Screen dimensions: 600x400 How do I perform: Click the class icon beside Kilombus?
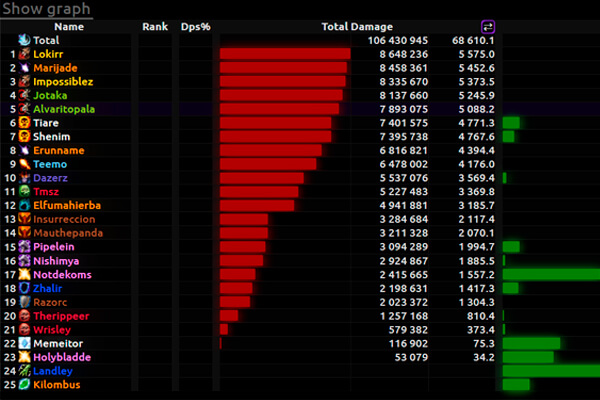tap(24, 384)
